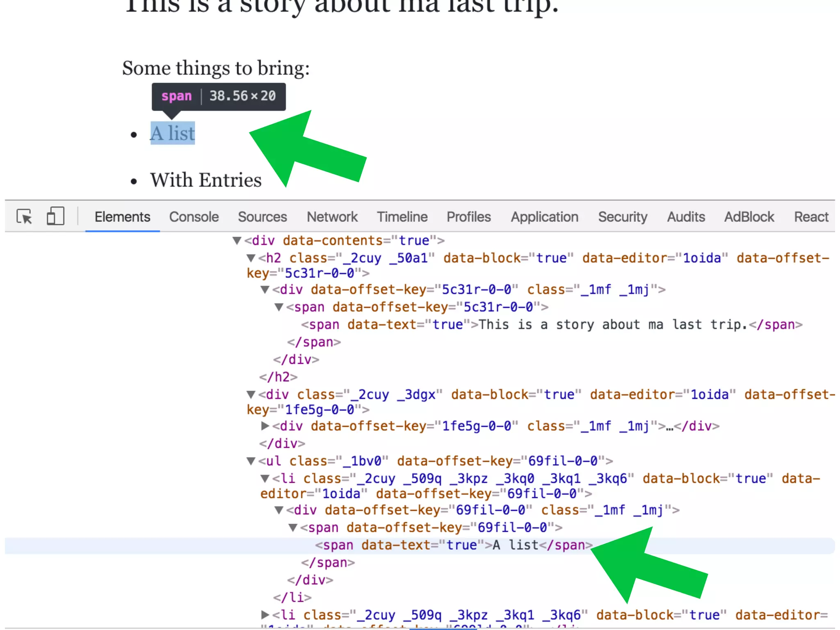Click the inspect element picker icon
This screenshot has width=840, height=630.
click(x=24, y=217)
